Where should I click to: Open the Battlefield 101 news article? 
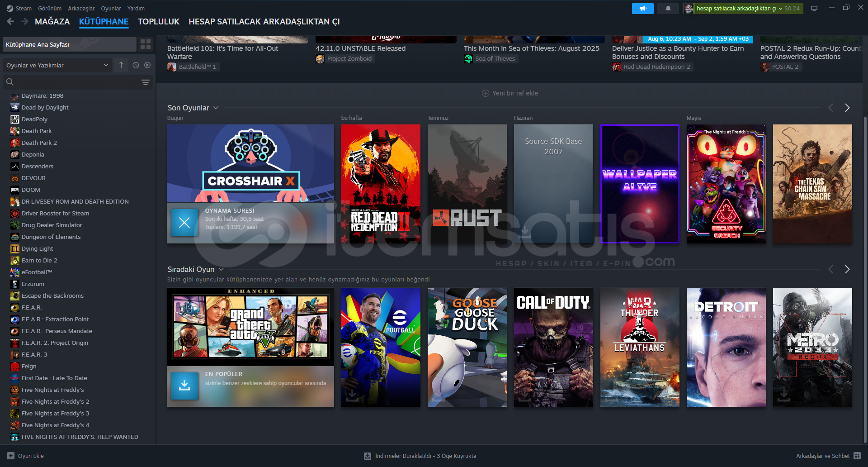(222, 52)
